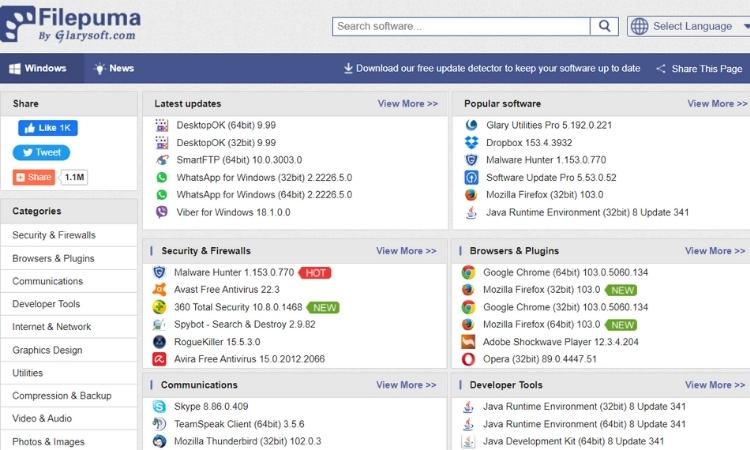Click the Glary Utilities Pro icon
The width and height of the screenshot is (750, 450).
(471, 125)
